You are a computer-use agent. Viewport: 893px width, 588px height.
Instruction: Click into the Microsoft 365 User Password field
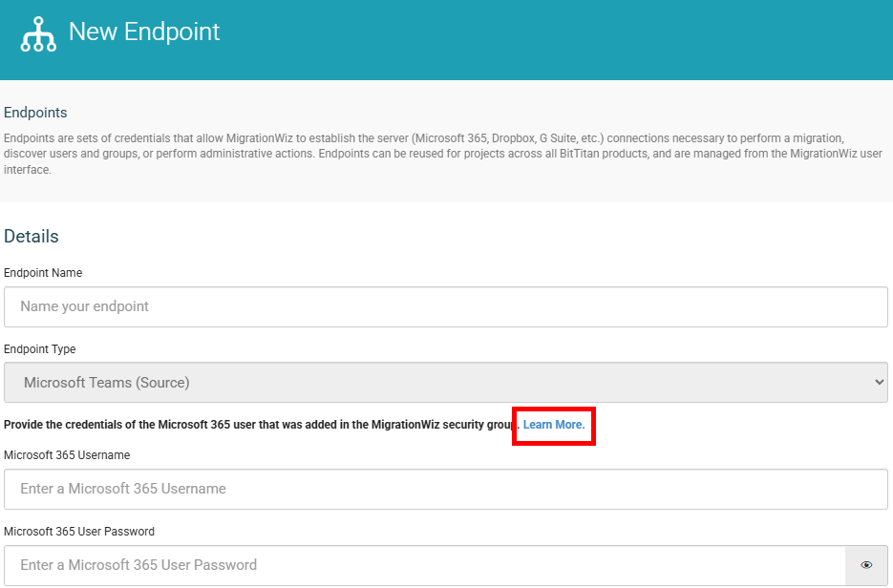[424, 565]
